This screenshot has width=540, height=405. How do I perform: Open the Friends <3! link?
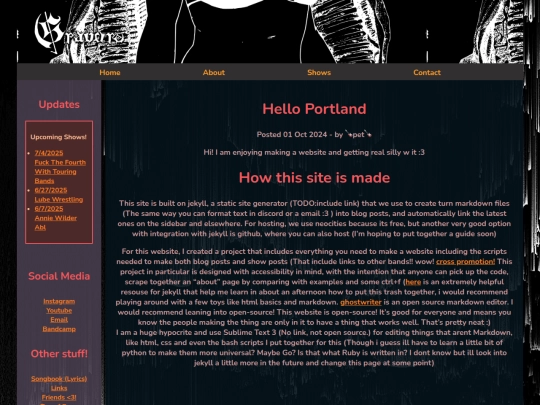pos(59,397)
